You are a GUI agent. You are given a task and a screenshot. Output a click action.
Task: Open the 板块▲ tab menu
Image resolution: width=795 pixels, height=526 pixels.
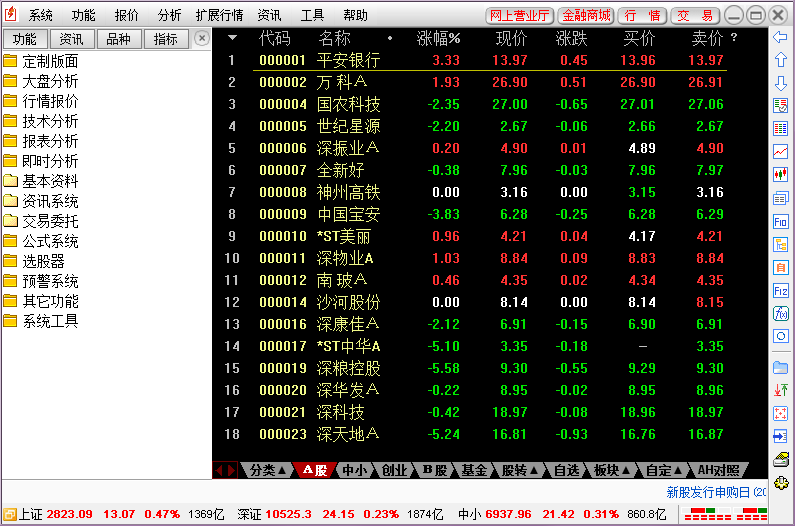coord(612,470)
